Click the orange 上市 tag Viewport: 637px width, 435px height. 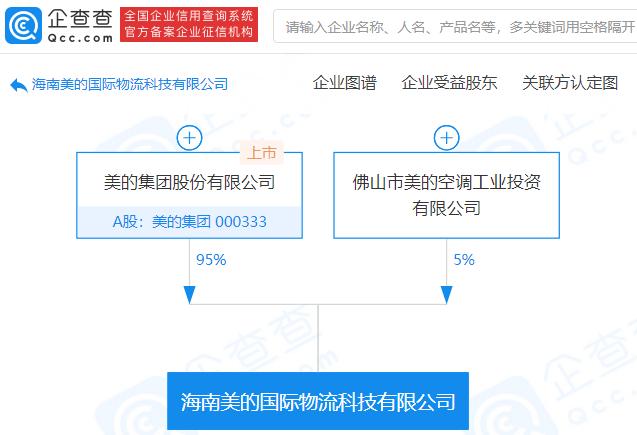click(x=262, y=153)
